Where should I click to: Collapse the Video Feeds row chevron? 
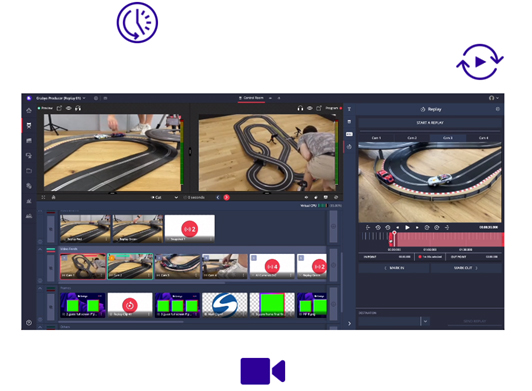(x=40, y=249)
